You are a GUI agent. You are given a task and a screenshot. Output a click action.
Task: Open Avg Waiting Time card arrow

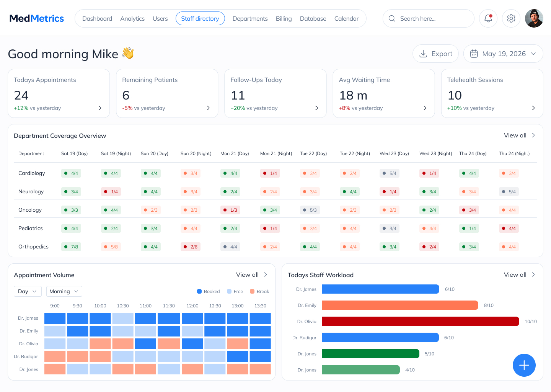[x=425, y=108]
